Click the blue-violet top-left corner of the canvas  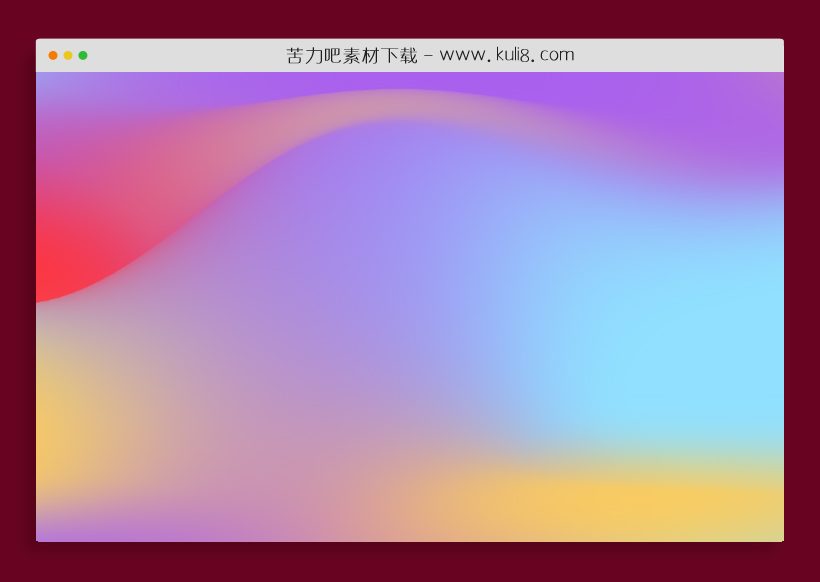pos(45,82)
